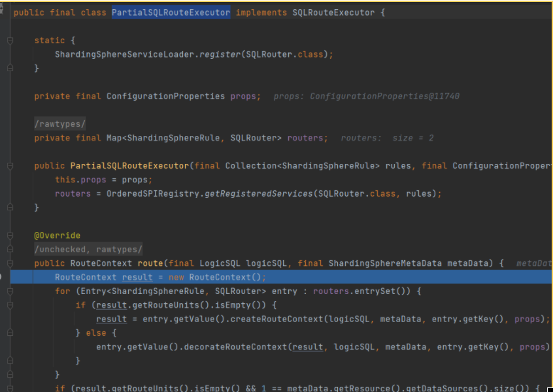The image size is (553, 392).
Task: Click fold marker beside the else line
Action: pos(10,333)
